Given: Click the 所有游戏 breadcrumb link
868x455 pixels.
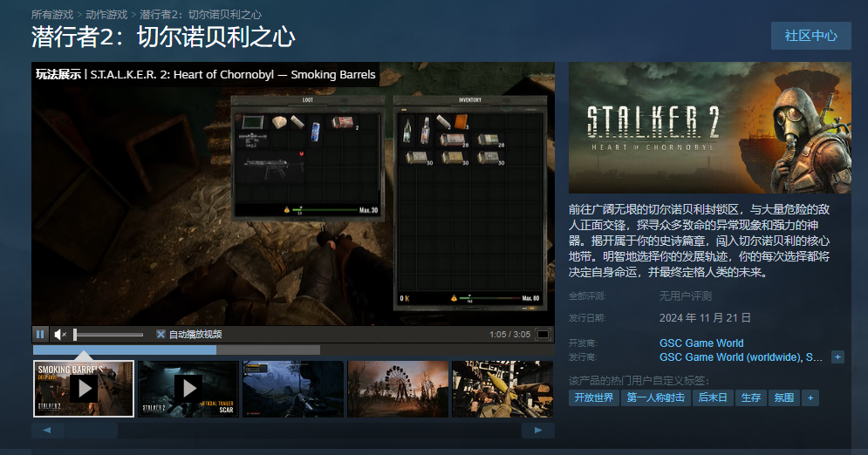Looking at the screenshot, I should (52, 15).
